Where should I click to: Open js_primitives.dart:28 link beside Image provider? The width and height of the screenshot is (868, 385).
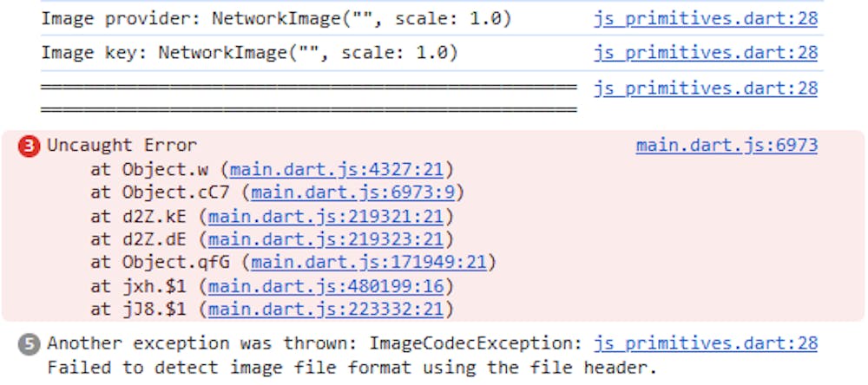tap(706, 18)
